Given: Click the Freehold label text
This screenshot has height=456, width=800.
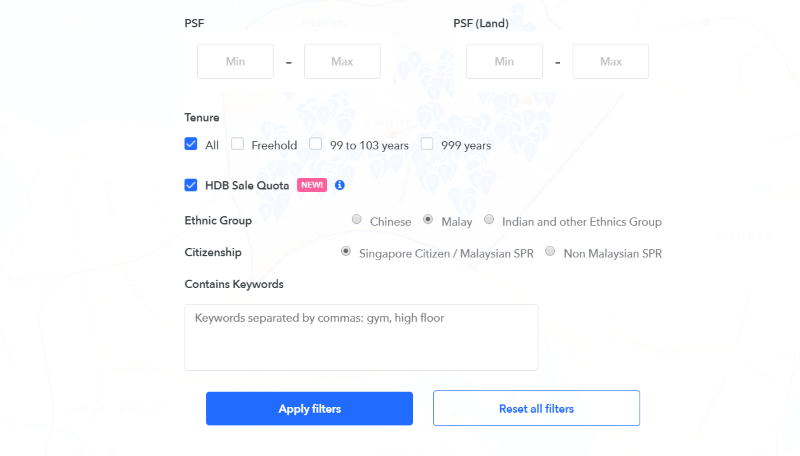Looking at the screenshot, I should pyautogui.click(x=274, y=145).
